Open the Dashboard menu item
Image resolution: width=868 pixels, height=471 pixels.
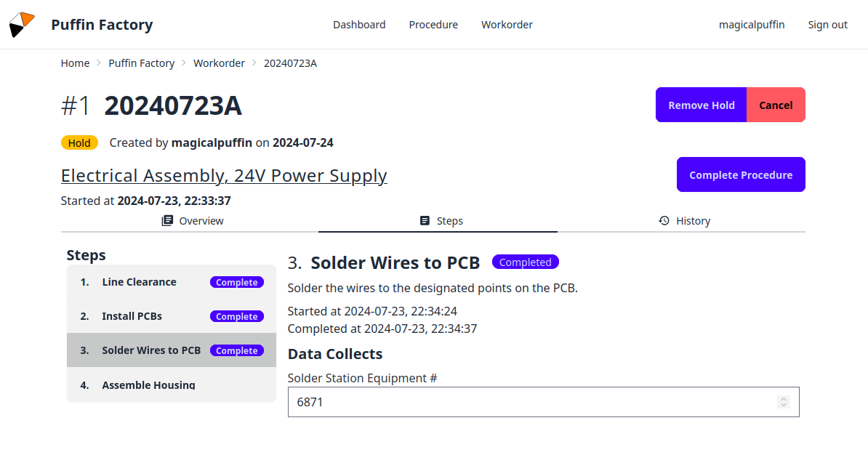tap(359, 25)
